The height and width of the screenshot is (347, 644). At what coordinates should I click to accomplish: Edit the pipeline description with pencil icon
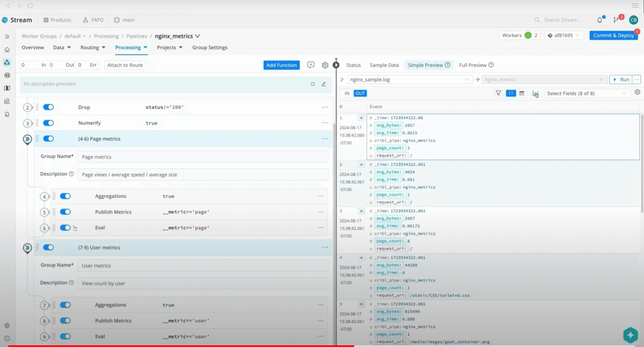[323, 84]
